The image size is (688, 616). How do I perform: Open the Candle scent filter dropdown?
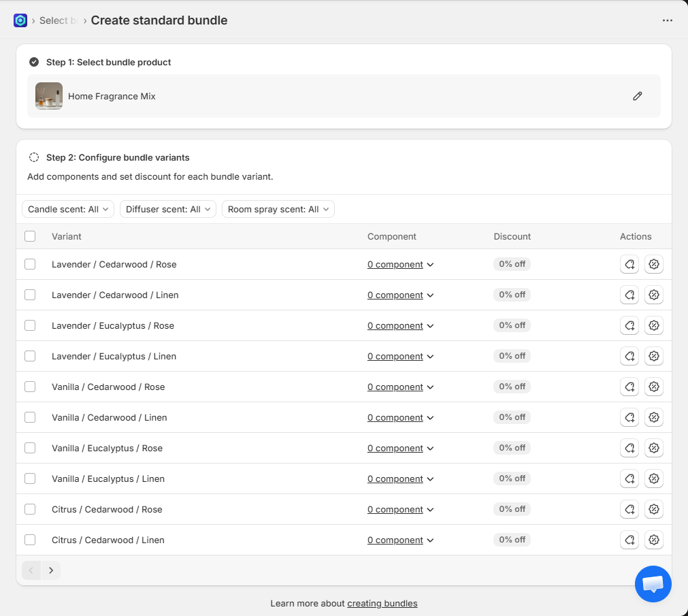click(68, 209)
